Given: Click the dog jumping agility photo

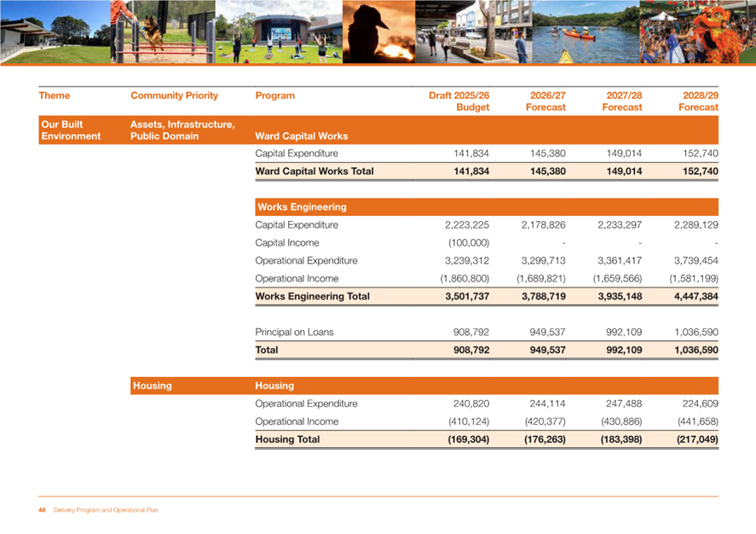Looking at the screenshot, I should [163, 32].
